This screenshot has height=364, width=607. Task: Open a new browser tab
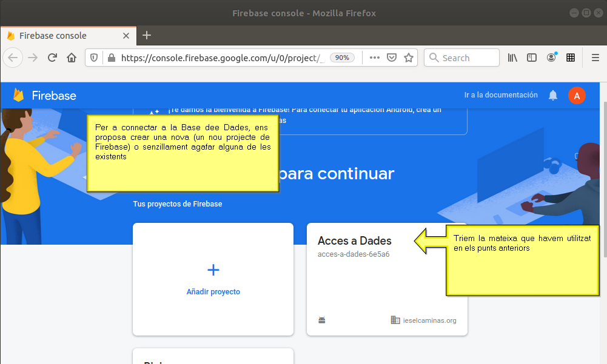(147, 36)
